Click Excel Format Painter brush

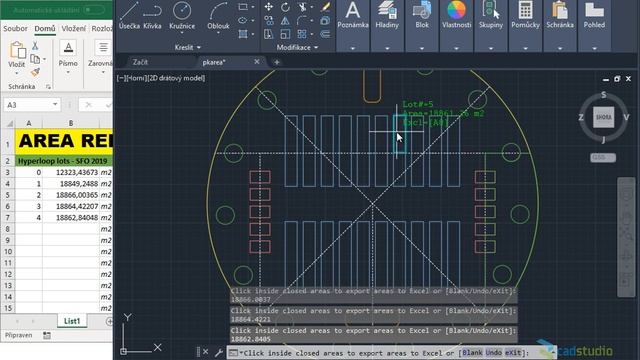point(35,72)
